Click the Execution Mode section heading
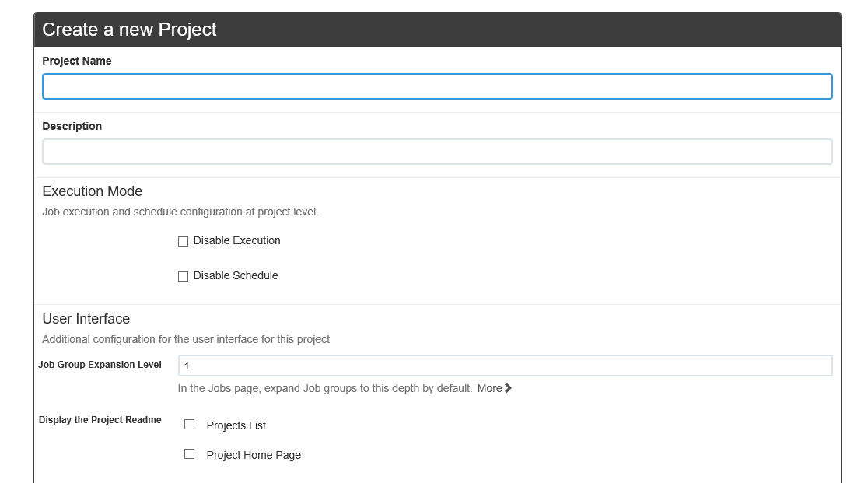The height and width of the screenshot is (483, 868). coord(93,191)
